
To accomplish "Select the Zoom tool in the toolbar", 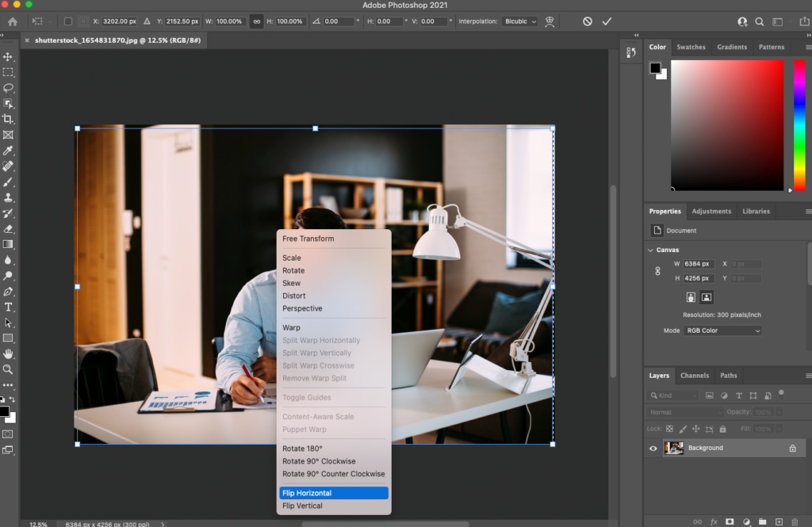I will (x=9, y=369).
